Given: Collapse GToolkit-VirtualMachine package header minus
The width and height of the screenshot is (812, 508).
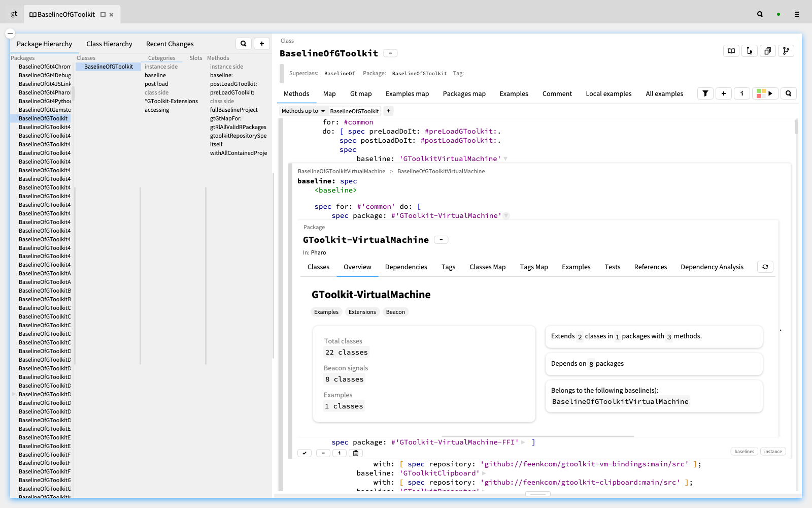Looking at the screenshot, I should coord(441,240).
